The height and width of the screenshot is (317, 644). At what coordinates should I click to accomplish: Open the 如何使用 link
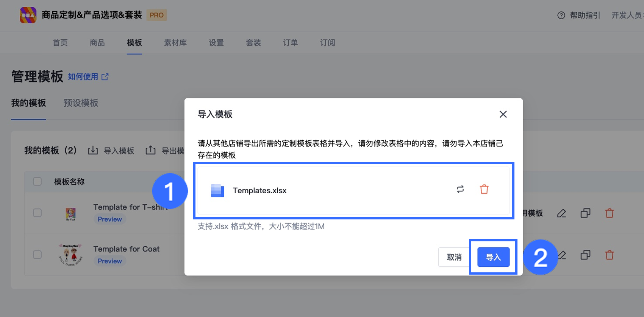(x=83, y=77)
